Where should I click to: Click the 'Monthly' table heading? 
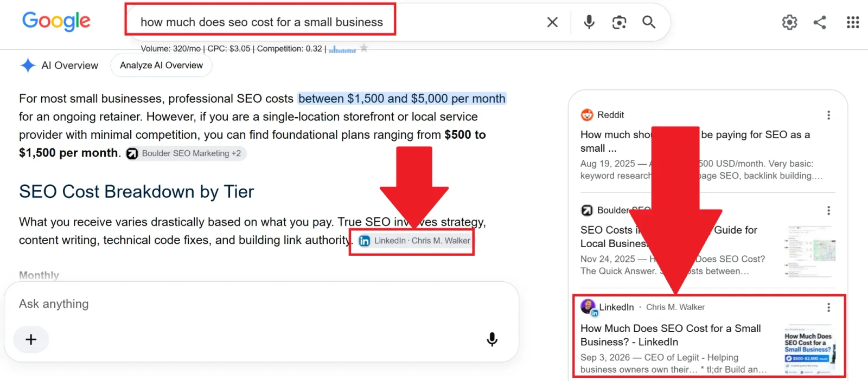tap(39, 275)
